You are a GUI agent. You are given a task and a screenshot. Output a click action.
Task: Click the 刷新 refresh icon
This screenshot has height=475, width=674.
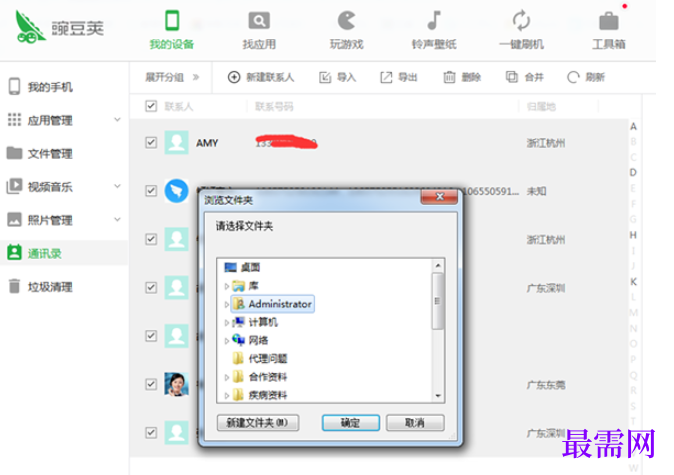pyautogui.click(x=573, y=77)
